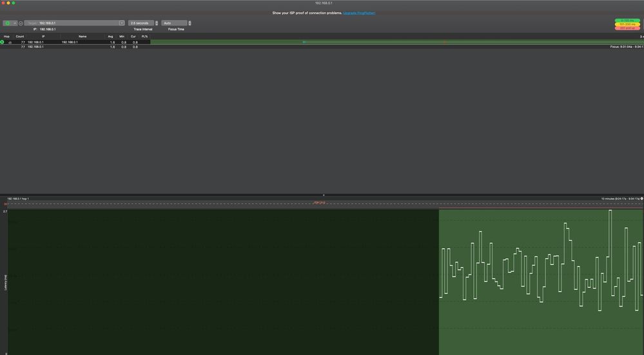Click the red macOS close button
644x355 pixels.
pos(3,3)
